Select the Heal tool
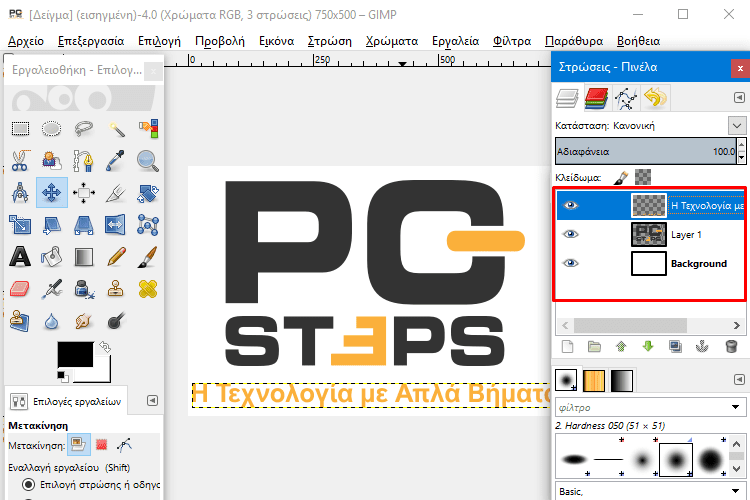This screenshot has height=500, width=750. 148,289
